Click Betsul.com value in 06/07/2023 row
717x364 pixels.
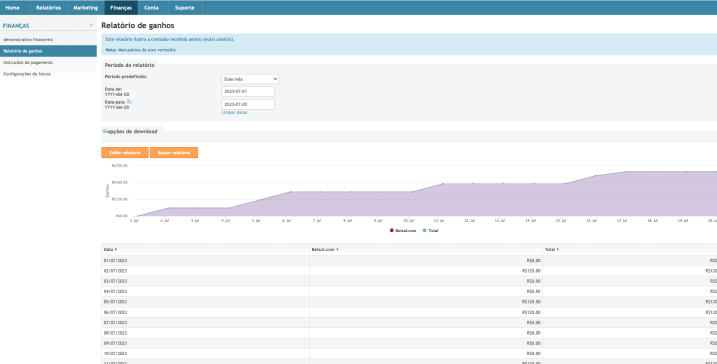click(531, 312)
